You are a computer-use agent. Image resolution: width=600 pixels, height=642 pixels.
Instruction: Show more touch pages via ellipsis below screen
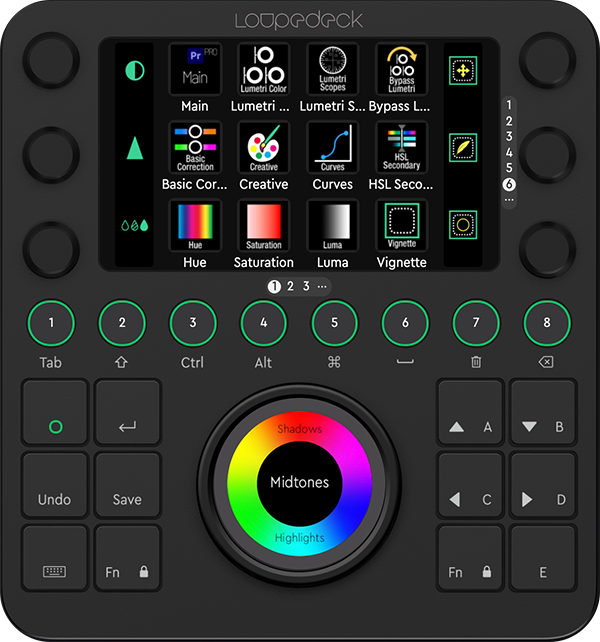coord(322,287)
